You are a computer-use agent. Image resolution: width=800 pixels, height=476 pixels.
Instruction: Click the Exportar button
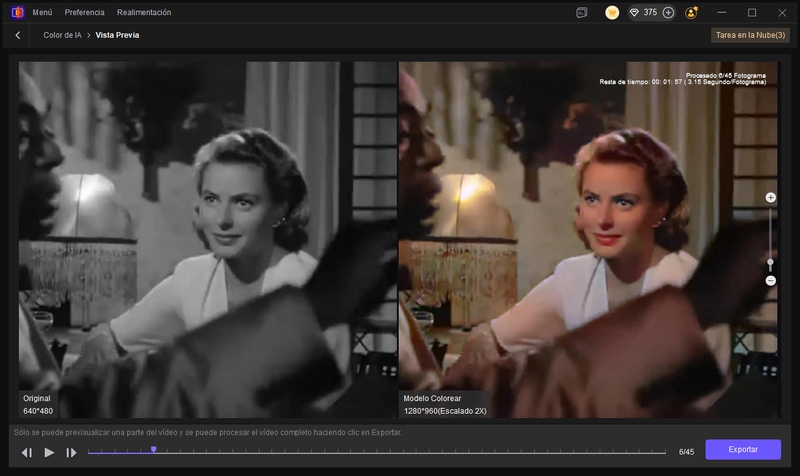743,450
